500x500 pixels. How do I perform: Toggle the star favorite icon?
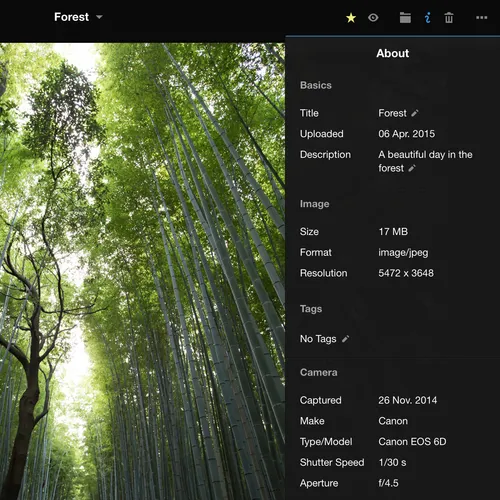[351, 18]
